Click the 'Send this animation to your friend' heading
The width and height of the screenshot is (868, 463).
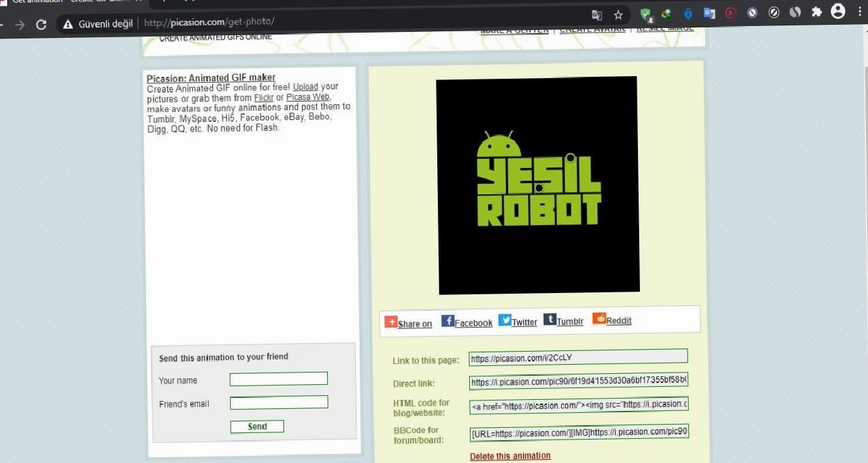[x=224, y=357]
